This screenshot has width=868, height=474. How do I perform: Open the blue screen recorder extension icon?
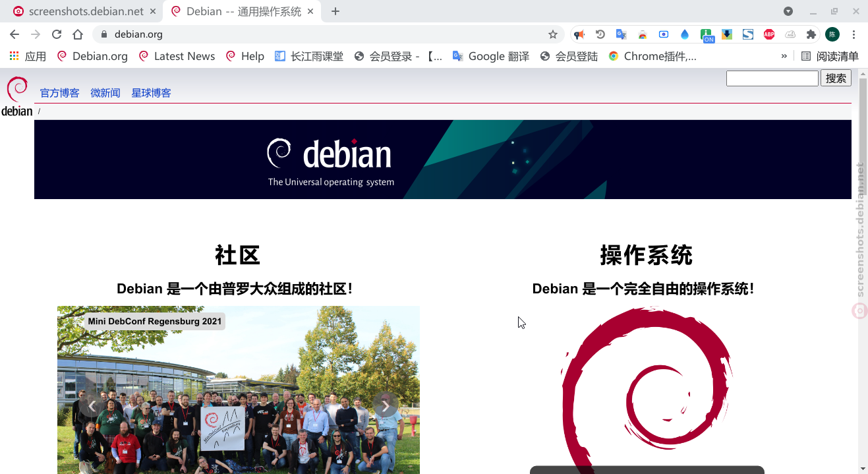pos(664,34)
